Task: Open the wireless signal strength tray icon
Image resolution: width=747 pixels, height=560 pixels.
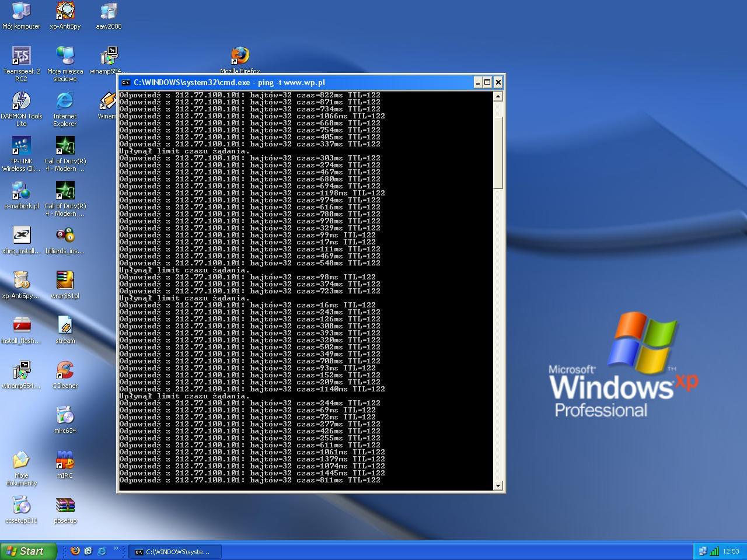Action: tap(714, 552)
